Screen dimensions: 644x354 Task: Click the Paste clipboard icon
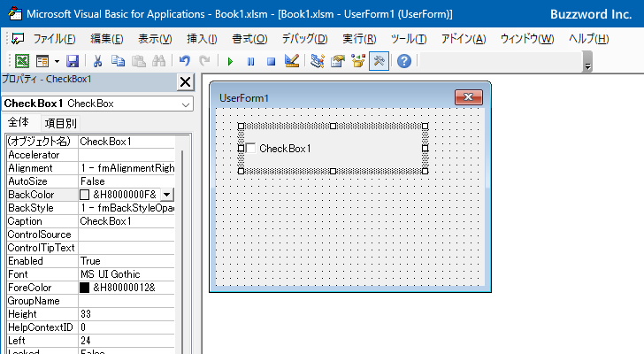click(138, 61)
